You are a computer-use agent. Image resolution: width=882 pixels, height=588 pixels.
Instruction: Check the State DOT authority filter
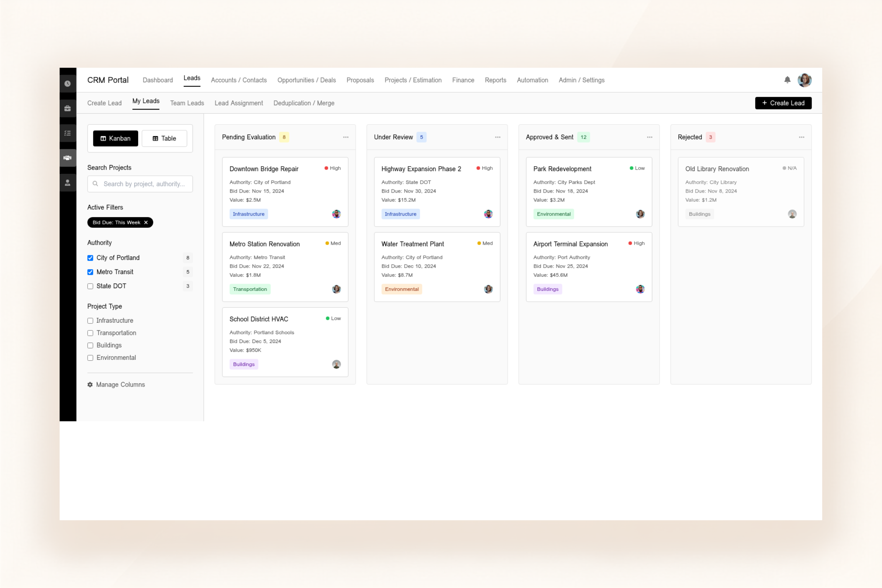click(90, 286)
